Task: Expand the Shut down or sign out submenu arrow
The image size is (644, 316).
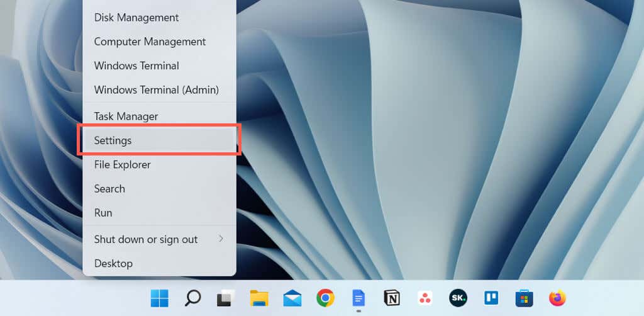Action: tap(221, 239)
